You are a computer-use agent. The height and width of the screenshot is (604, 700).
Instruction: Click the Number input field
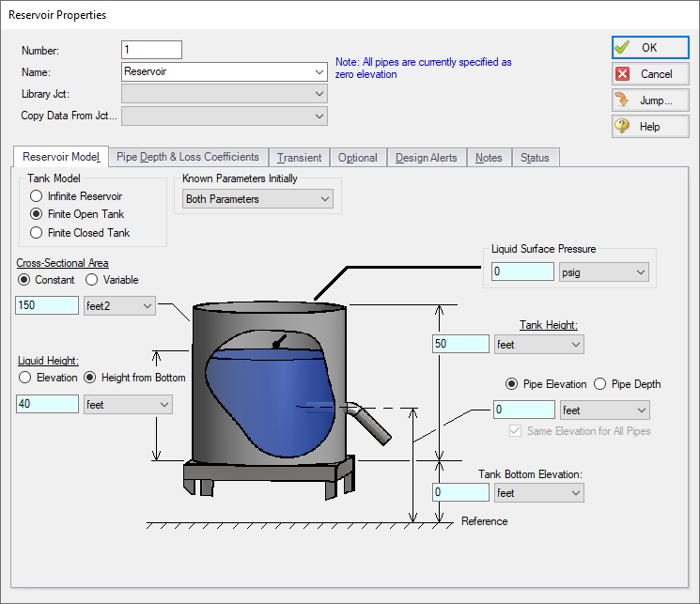click(151, 50)
